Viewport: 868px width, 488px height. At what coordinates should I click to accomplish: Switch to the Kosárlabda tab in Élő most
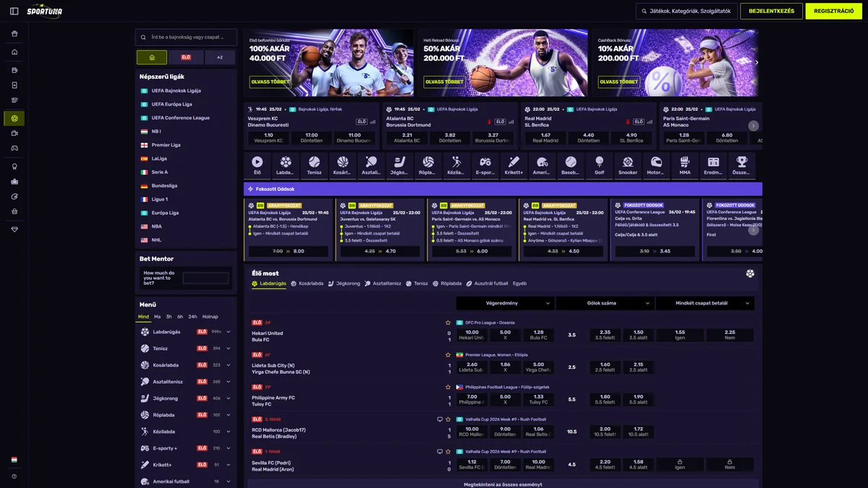[307, 284]
